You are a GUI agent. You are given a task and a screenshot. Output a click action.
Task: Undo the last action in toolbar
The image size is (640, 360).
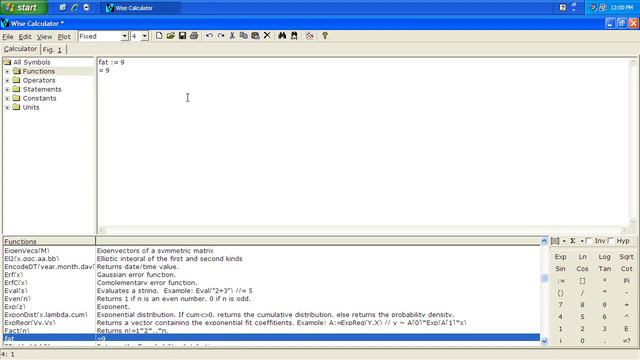[209, 36]
